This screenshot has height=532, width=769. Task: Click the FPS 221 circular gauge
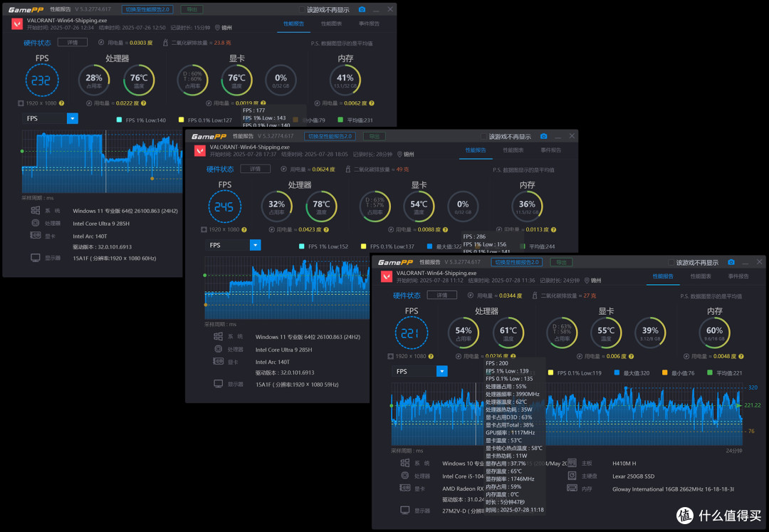click(x=412, y=333)
